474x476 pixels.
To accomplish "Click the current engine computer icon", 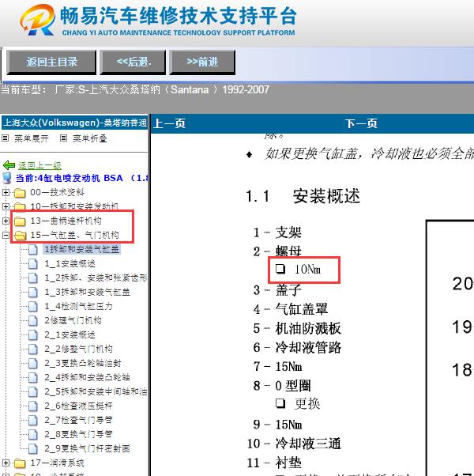I will coord(7,178).
